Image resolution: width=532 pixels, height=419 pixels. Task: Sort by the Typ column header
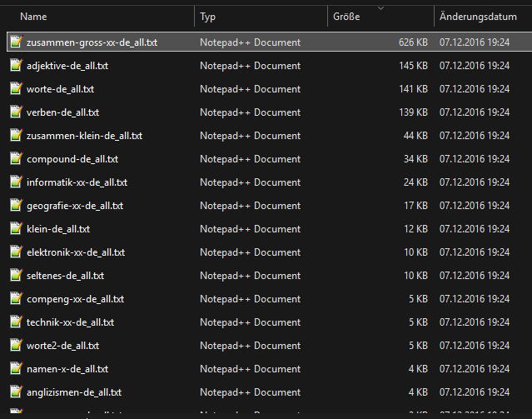click(207, 17)
